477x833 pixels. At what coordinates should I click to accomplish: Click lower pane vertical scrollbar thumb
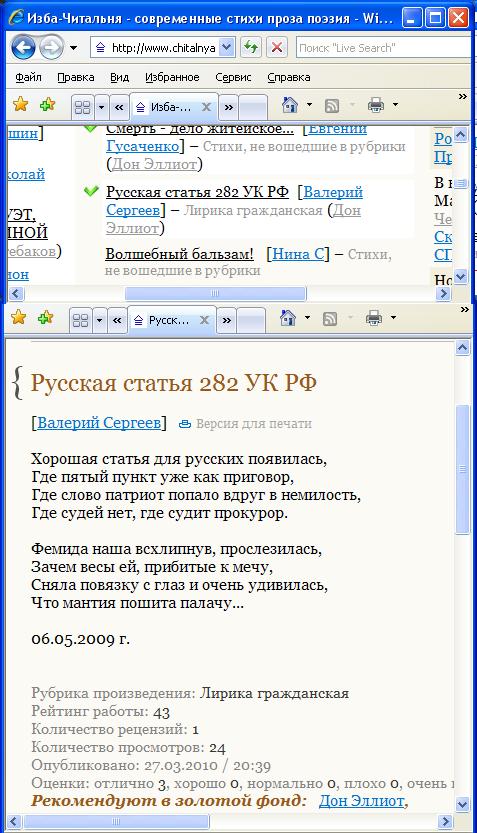coord(463,469)
